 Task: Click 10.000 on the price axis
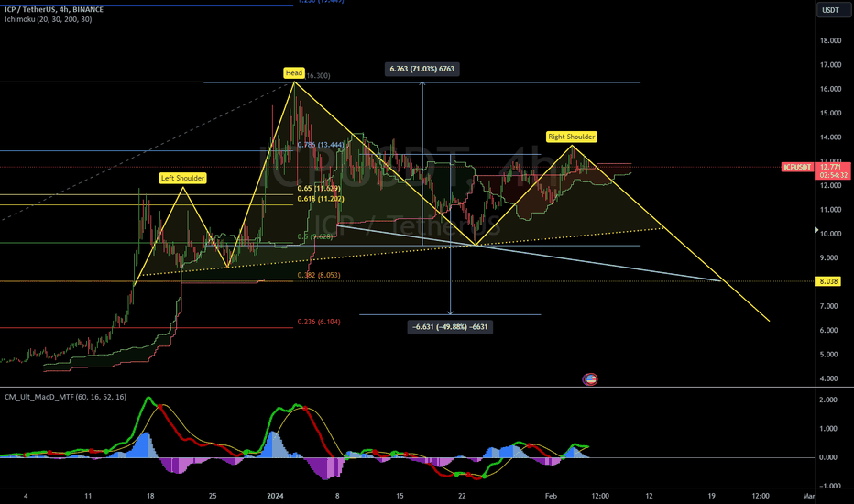coord(830,234)
